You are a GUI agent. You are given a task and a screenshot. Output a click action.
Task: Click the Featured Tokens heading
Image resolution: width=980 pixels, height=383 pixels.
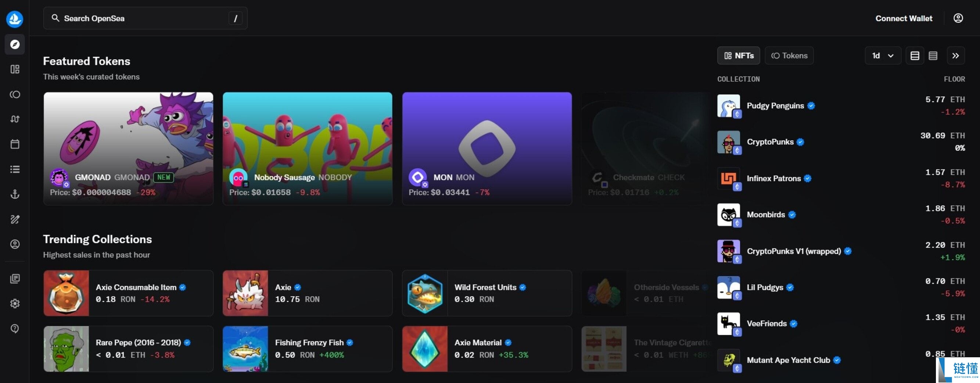(x=86, y=61)
